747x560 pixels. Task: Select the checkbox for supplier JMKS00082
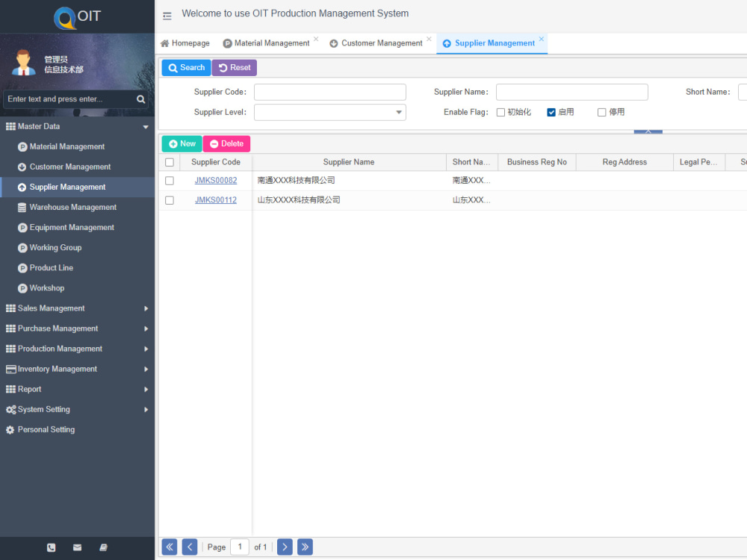pos(169,180)
